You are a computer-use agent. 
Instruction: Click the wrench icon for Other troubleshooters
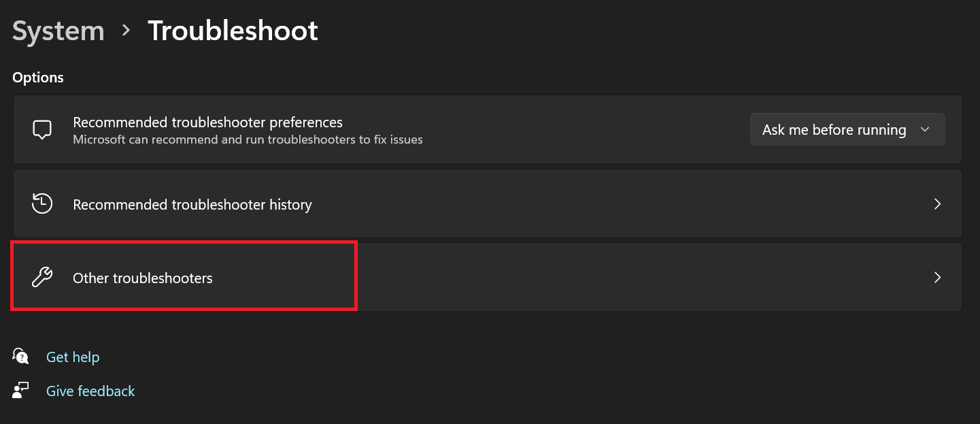(x=42, y=278)
